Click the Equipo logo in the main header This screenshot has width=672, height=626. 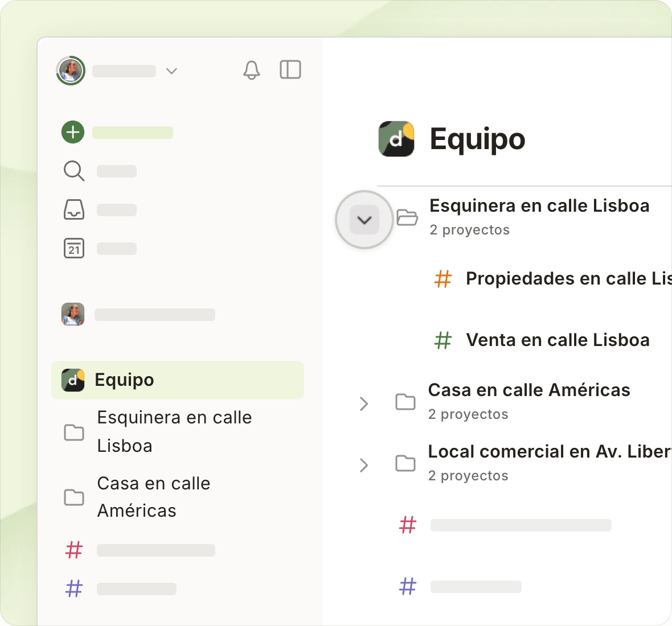(396, 139)
